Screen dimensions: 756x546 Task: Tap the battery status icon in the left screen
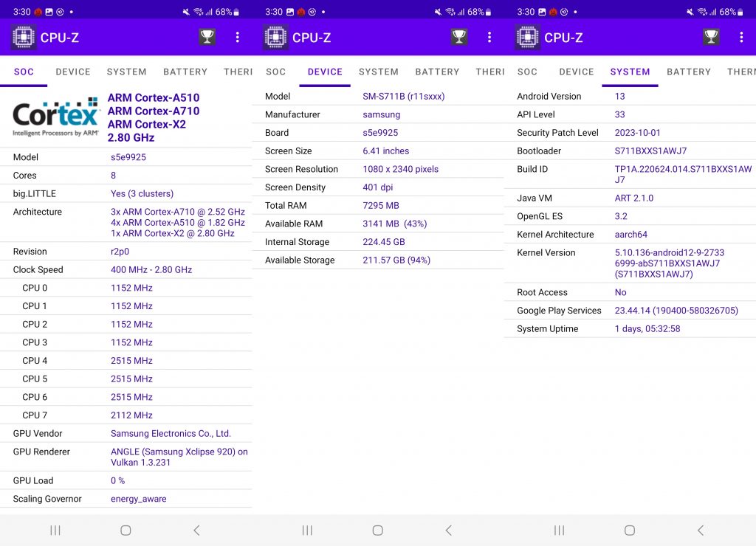coord(236,12)
